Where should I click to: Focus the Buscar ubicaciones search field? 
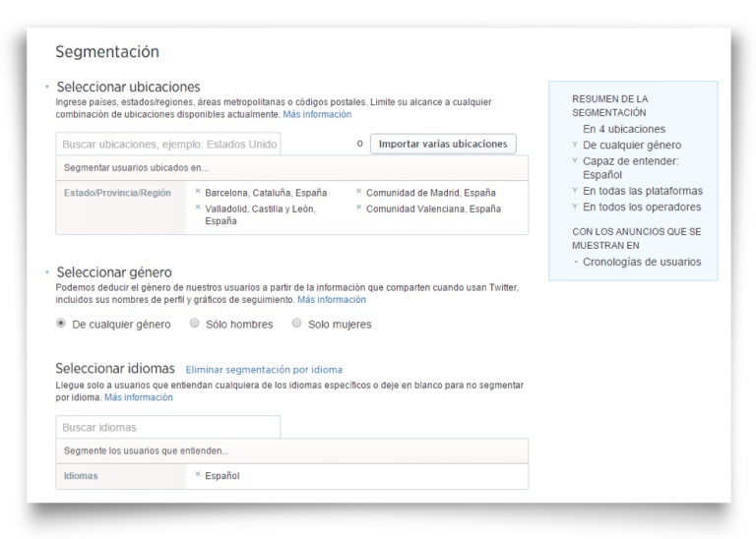tap(168, 144)
